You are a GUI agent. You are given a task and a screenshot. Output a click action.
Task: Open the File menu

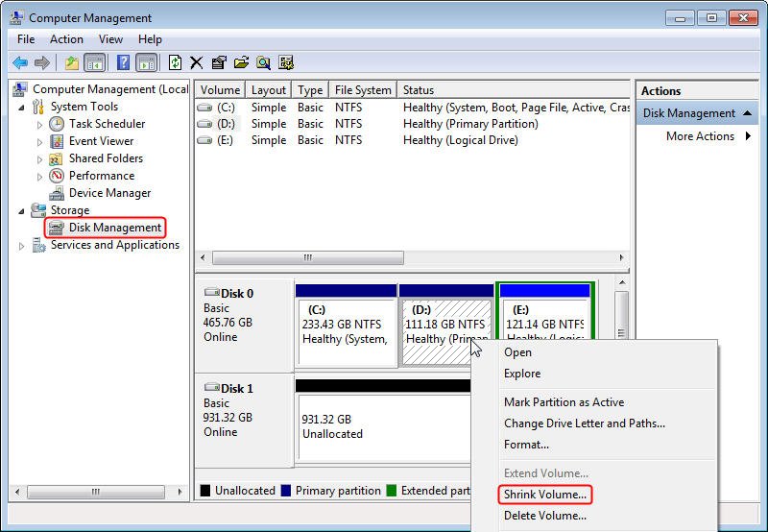[26, 39]
